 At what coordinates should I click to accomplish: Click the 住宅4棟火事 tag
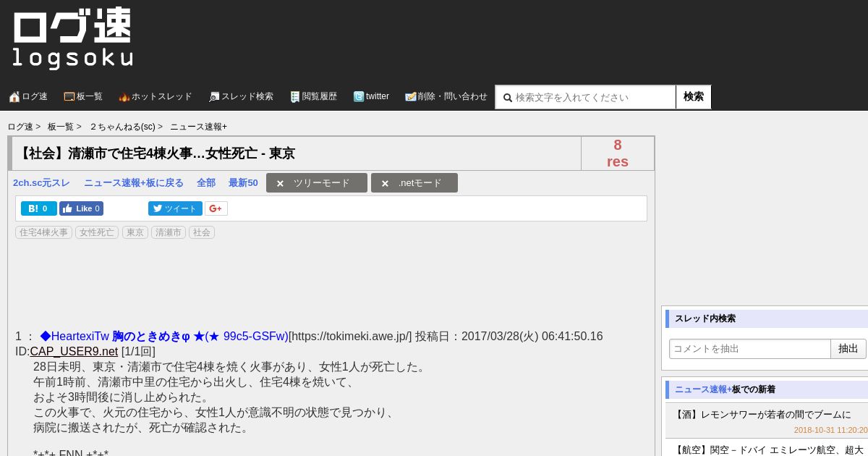pyautogui.click(x=43, y=232)
